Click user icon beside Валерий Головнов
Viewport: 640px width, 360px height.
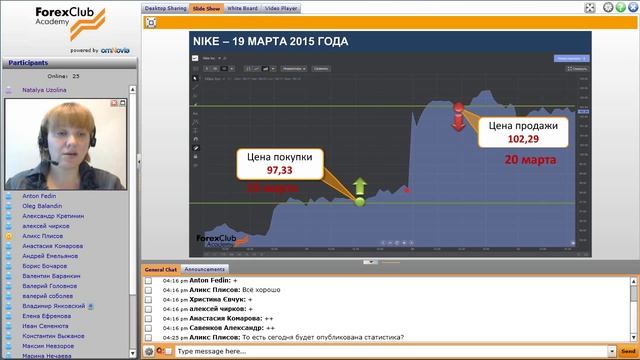[9, 286]
